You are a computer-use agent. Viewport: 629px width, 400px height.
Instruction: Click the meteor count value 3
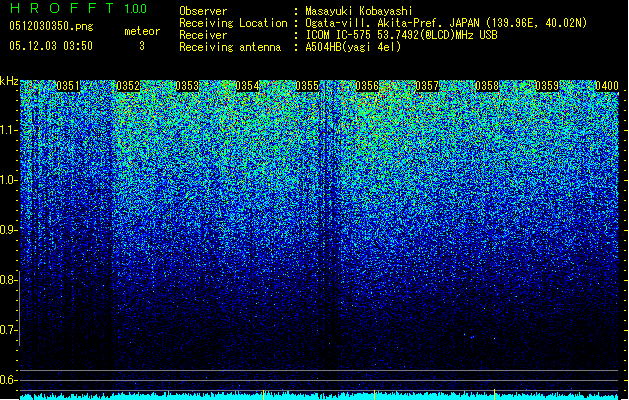pyautogui.click(x=142, y=46)
